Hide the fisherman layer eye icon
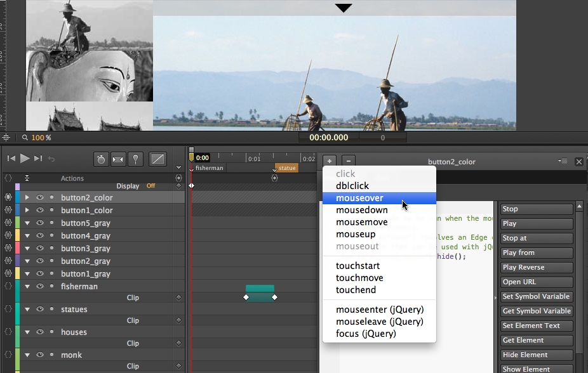 click(40, 287)
